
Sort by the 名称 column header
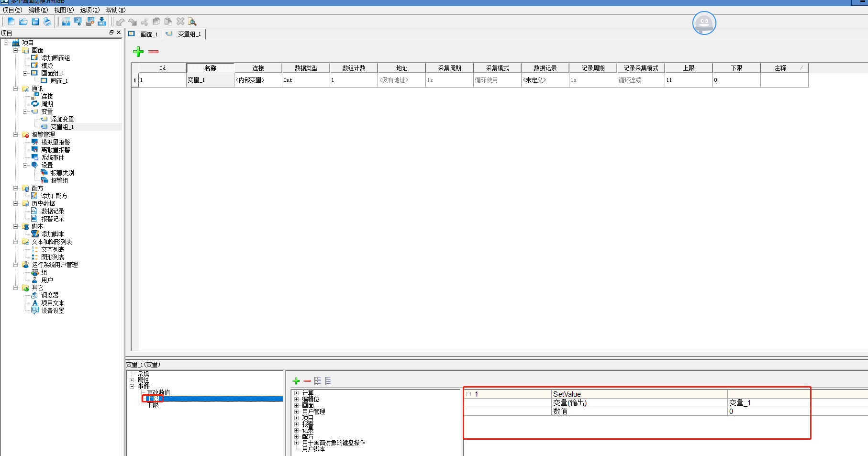click(x=210, y=68)
